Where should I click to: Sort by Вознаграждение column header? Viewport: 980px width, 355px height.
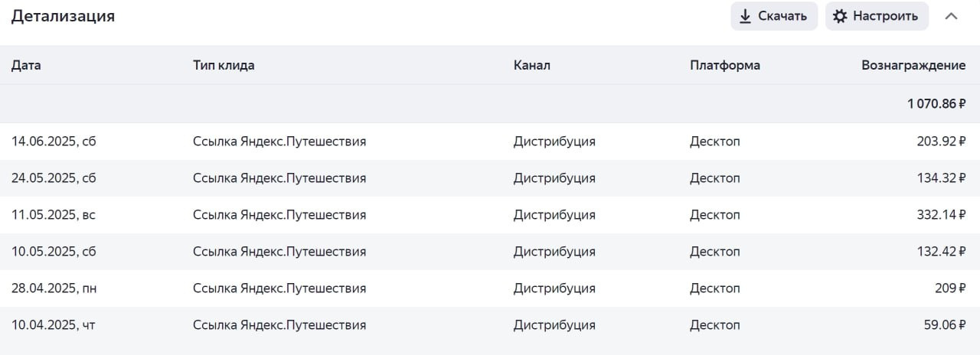pyautogui.click(x=913, y=65)
